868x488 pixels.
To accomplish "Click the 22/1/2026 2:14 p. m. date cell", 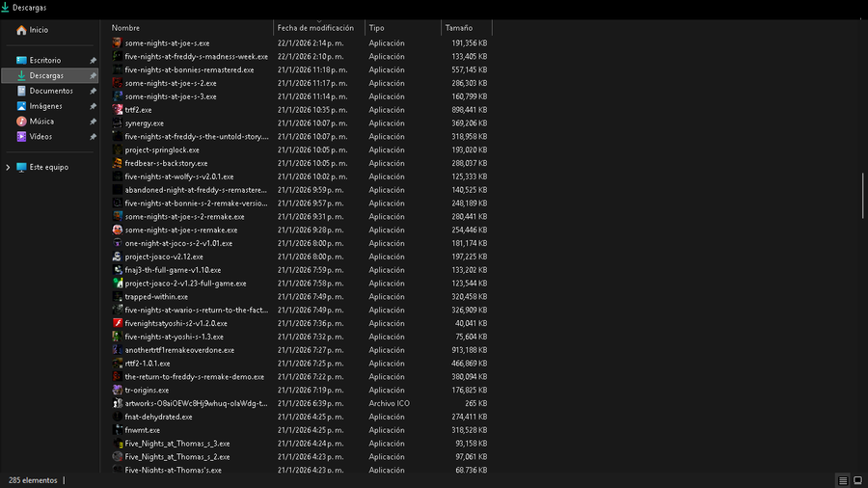I will pos(311,43).
